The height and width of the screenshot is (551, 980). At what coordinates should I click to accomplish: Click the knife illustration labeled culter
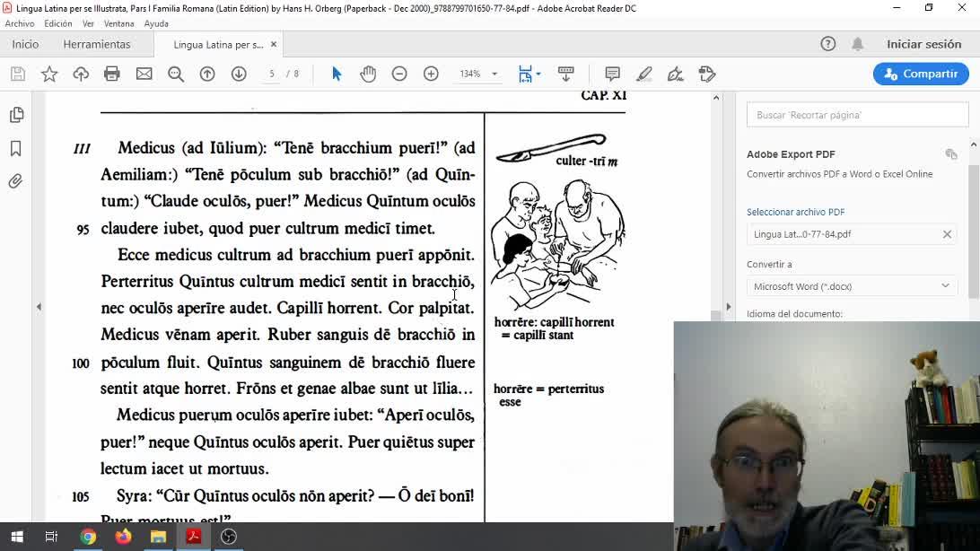(x=551, y=147)
